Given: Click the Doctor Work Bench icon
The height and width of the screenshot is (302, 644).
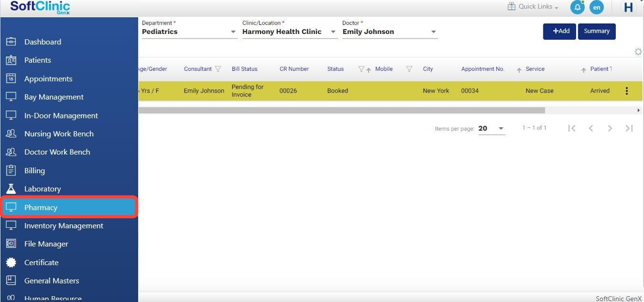Looking at the screenshot, I should pyautogui.click(x=11, y=152).
